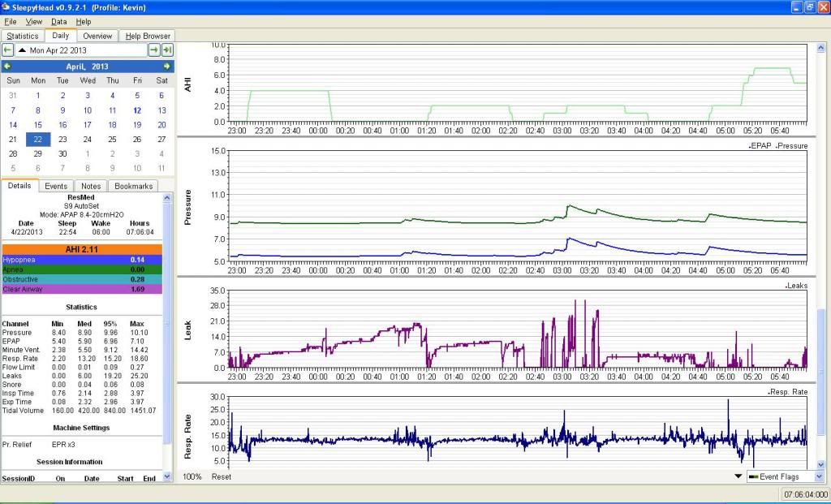831x504 pixels.
Task: Go to the previous day arrow
Action: pos(8,50)
